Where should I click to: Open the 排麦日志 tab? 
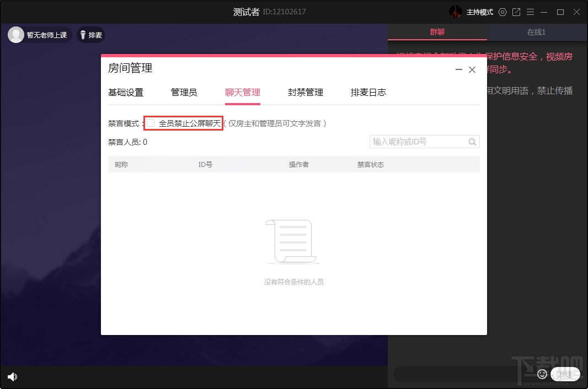(x=368, y=93)
